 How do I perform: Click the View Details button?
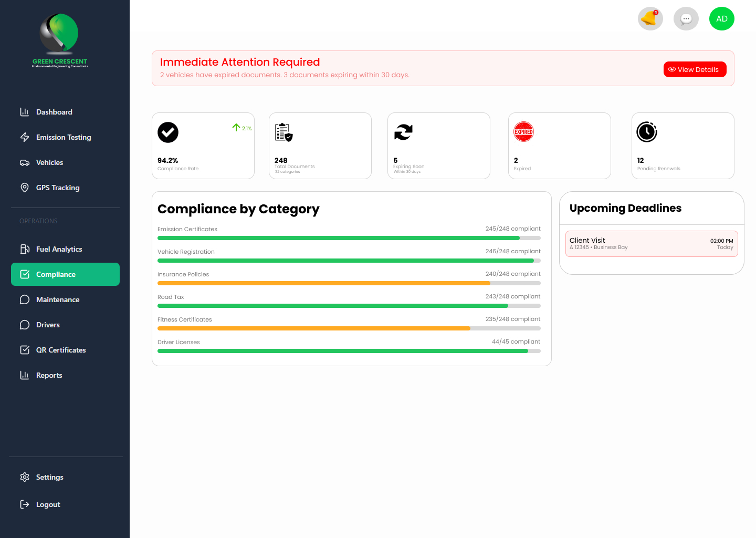[695, 69]
